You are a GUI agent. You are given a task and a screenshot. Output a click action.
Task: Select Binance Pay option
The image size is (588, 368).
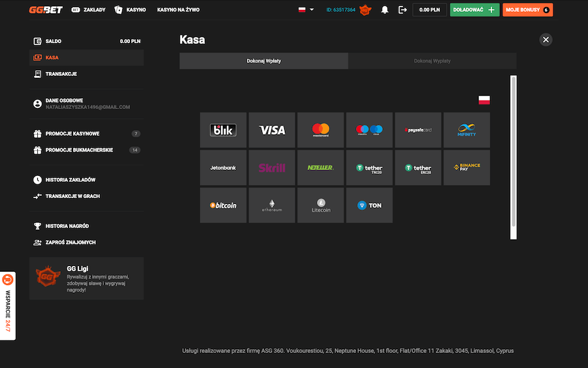tap(467, 168)
